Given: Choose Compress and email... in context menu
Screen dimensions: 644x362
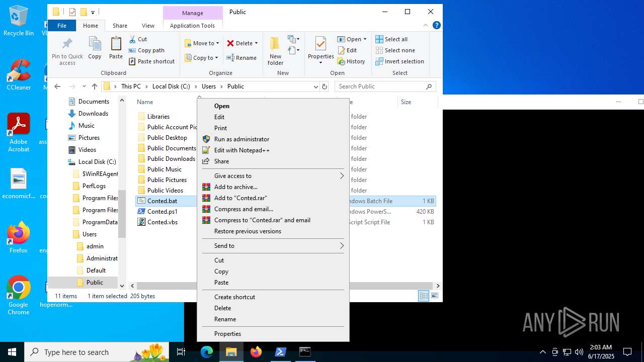Looking at the screenshot, I should tap(273, 209).
